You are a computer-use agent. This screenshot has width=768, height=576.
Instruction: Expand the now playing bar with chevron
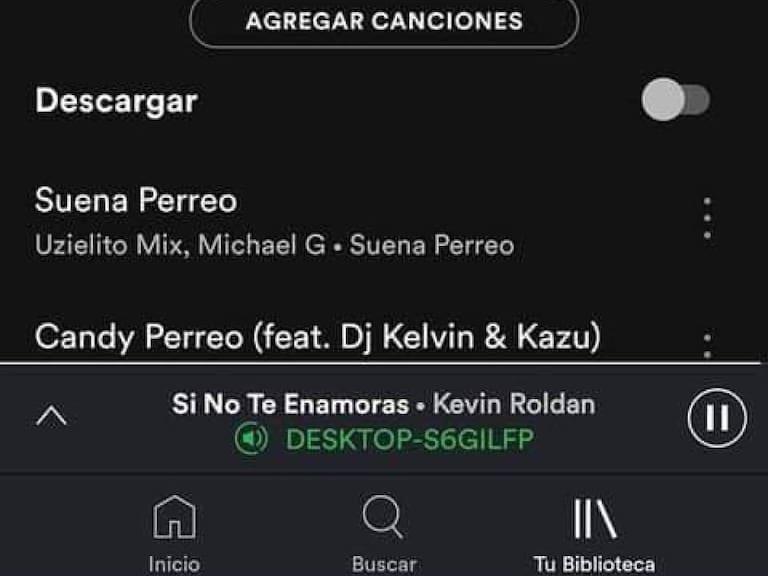[x=51, y=417]
